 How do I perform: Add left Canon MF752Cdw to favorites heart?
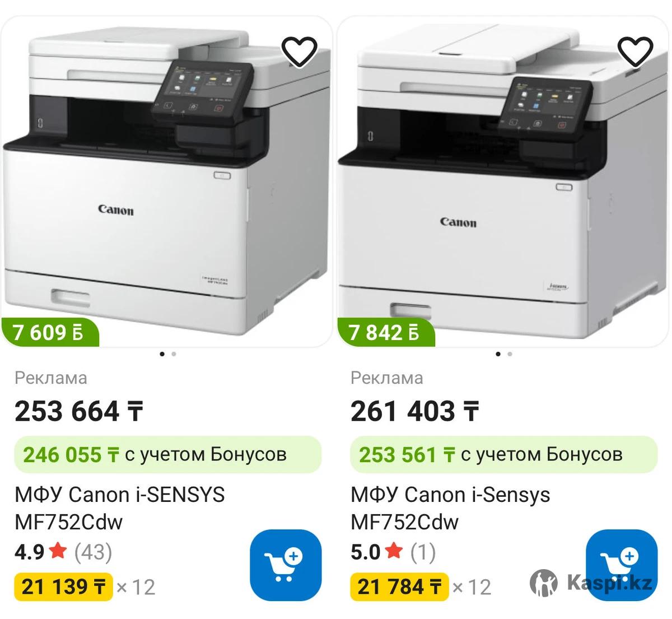pyautogui.click(x=299, y=52)
